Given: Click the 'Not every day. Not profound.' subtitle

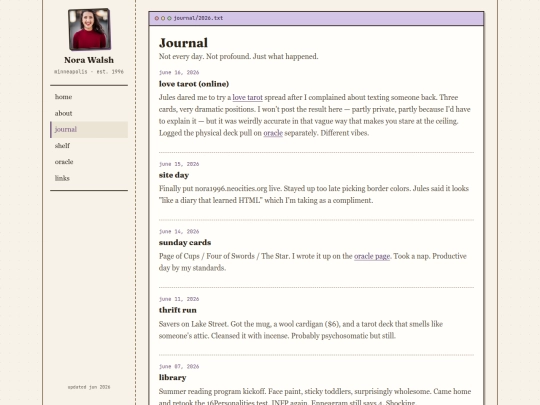Looking at the screenshot, I should pos(238,56).
